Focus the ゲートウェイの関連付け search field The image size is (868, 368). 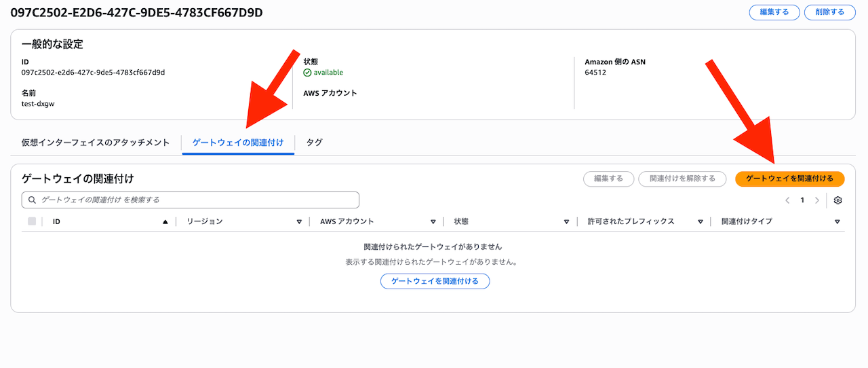coord(191,200)
